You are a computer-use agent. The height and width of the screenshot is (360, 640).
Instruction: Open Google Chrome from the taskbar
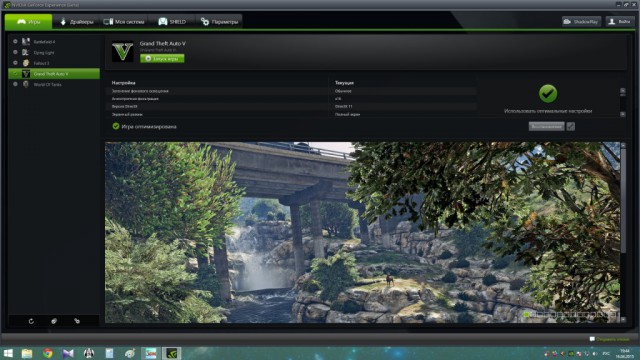click(x=48, y=353)
